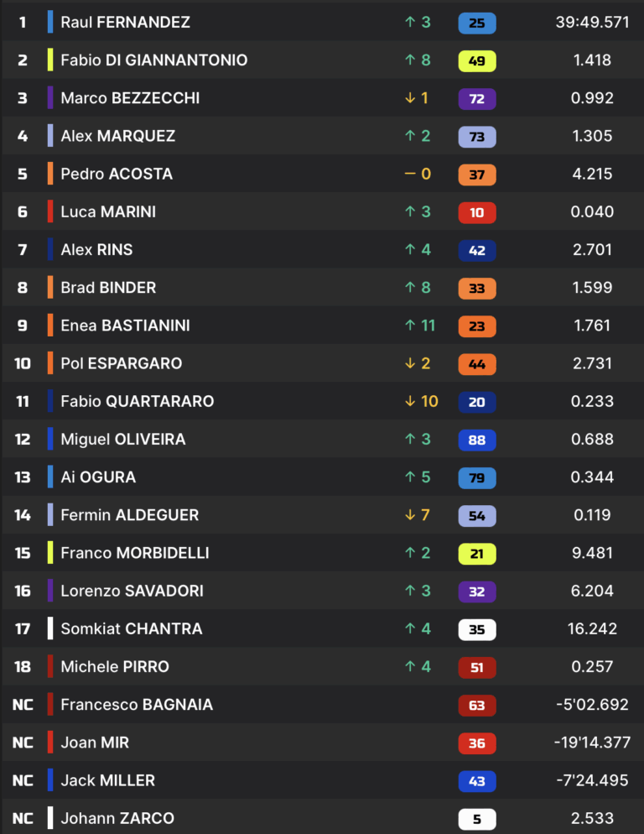
Task: Select the purple number 72 badge
Action: 476,98
